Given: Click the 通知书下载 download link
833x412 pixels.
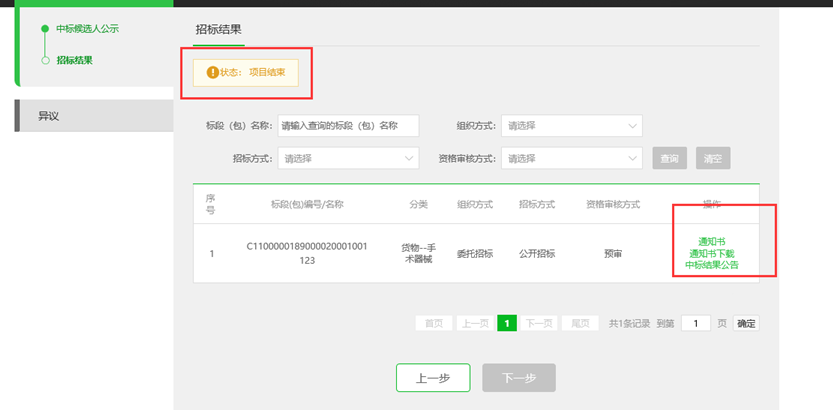Looking at the screenshot, I should [712, 254].
